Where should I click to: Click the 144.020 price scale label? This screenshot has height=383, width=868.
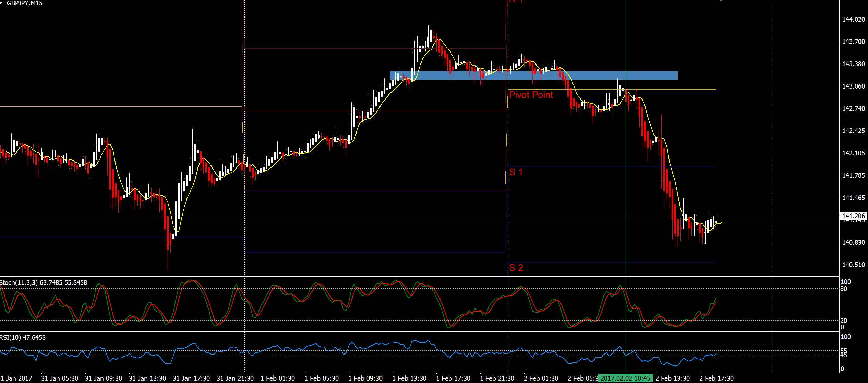click(853, 20)
